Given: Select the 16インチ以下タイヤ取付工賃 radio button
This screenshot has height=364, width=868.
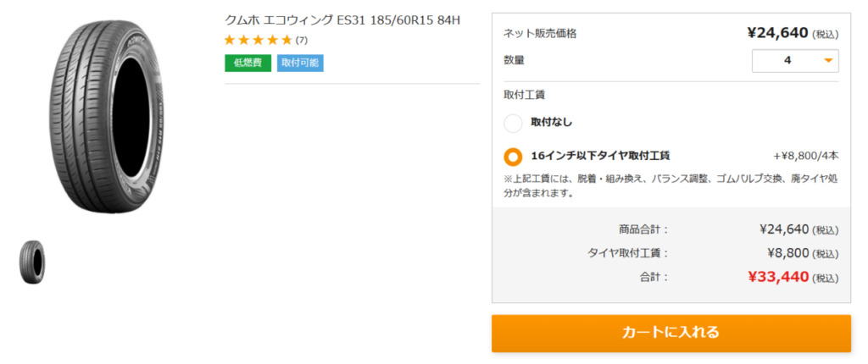Looking at the screenshot, I should pos(513,157).
